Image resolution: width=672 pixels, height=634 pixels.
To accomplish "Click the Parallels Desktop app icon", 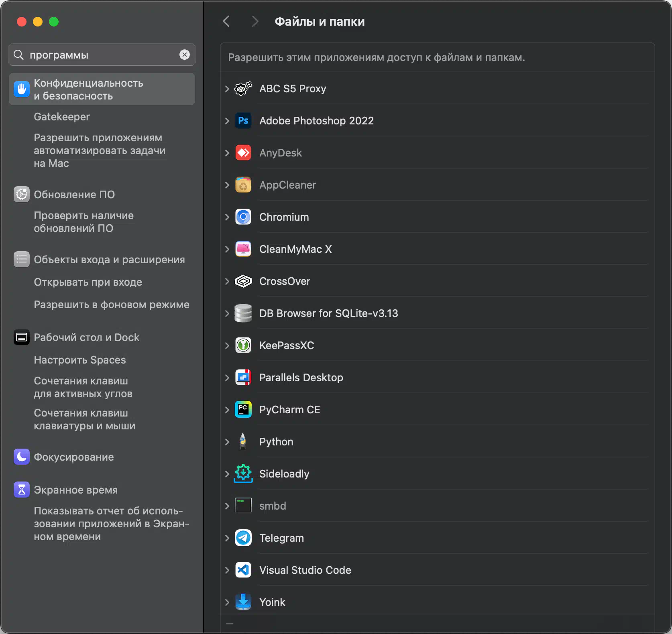I will (243, 377).
